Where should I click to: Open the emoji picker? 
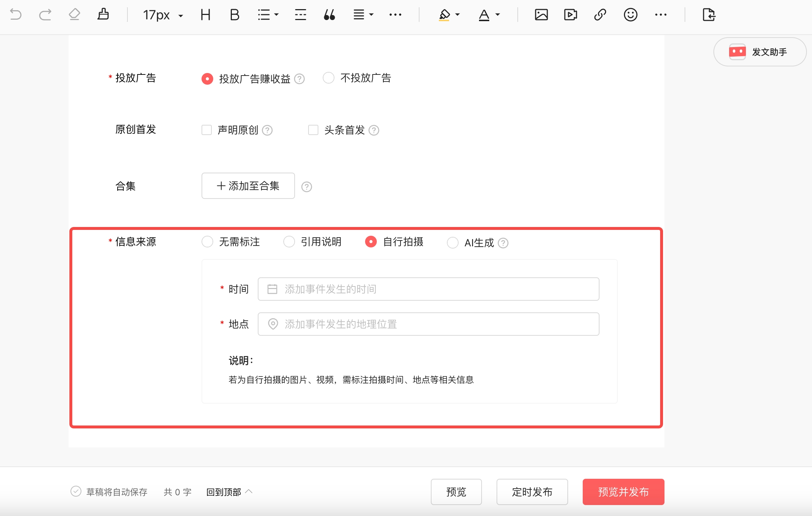(631, 15)
